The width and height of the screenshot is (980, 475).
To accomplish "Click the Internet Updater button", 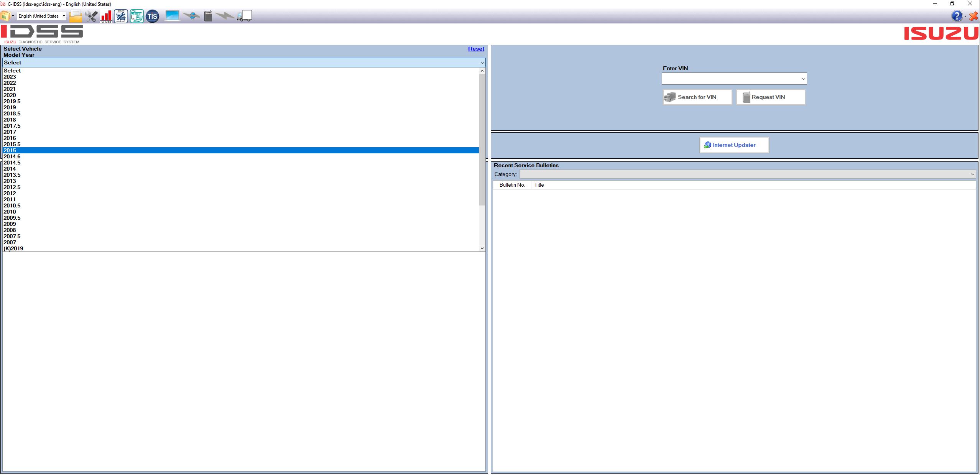I will click(x=734, y=145).
